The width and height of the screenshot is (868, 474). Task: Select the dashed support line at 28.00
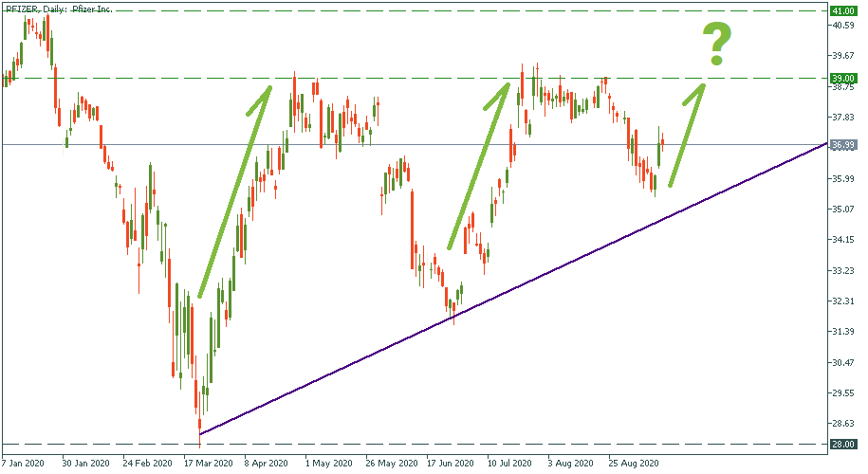[x=427, y=444]
